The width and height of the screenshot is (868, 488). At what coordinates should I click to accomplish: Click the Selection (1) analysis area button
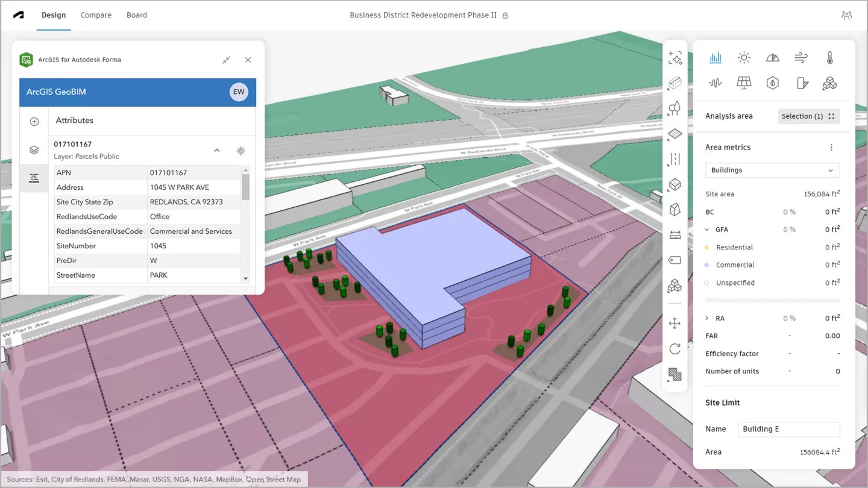pyautogui.click(x=808, y=116)
